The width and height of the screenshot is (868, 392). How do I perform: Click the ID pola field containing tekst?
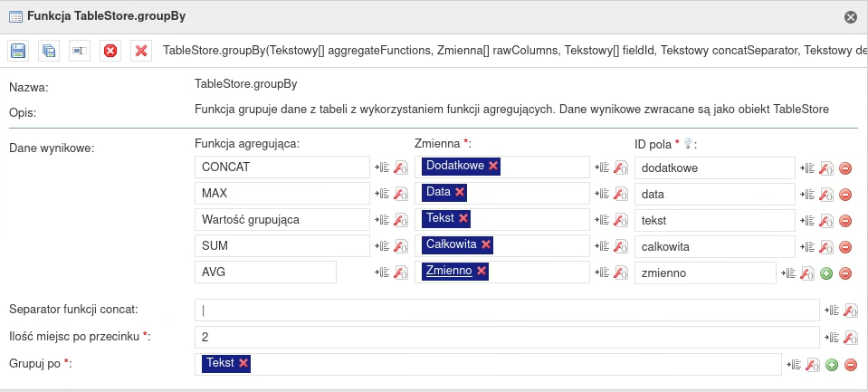point(715,220)
